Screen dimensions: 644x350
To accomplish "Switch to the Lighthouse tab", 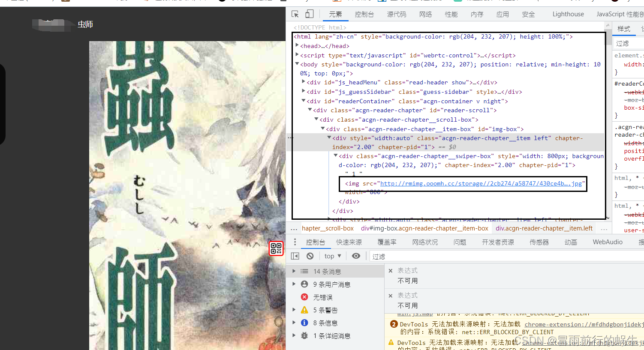I will 568,14.
